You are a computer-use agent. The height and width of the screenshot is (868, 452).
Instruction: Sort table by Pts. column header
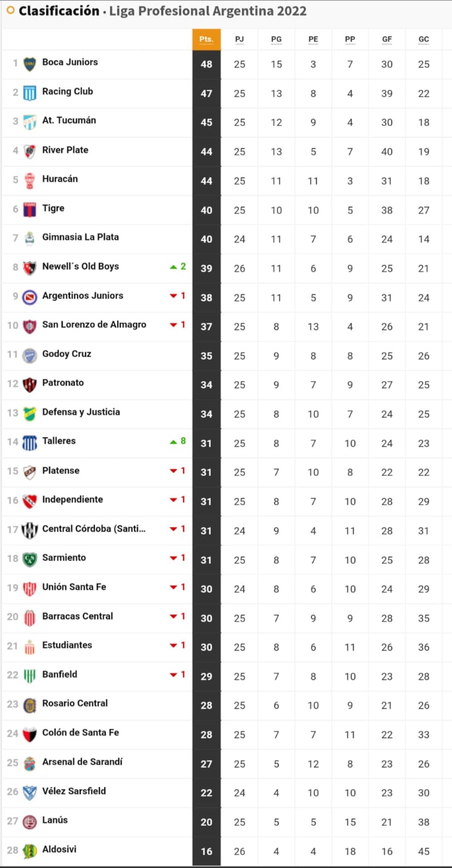point(206,39)
